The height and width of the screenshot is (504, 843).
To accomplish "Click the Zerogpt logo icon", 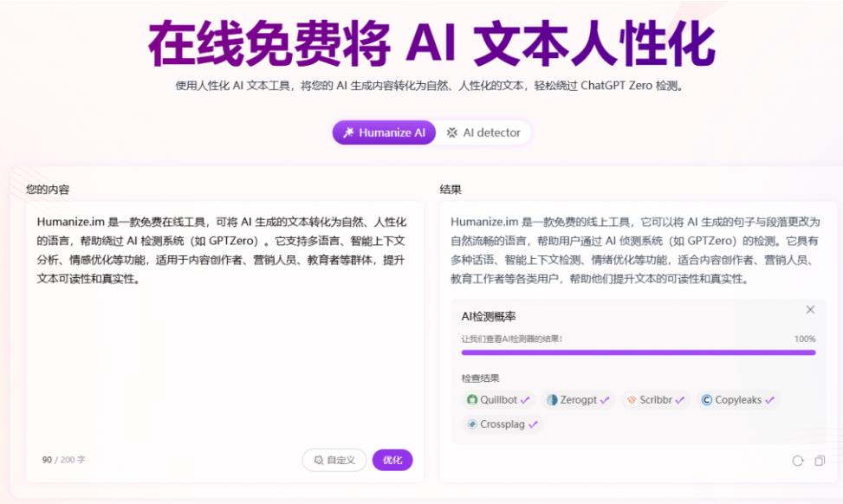I will tap(552, 400).
